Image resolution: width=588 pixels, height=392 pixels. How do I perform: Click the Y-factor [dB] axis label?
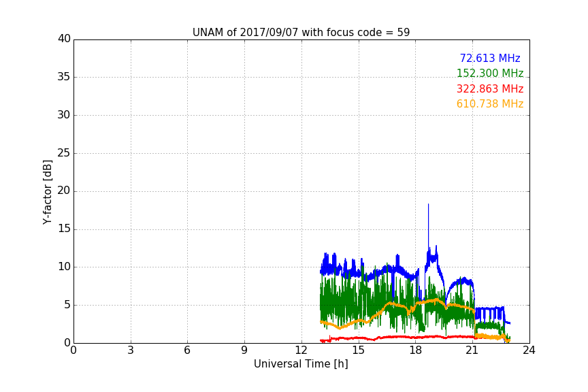click(x=47, y=192)
